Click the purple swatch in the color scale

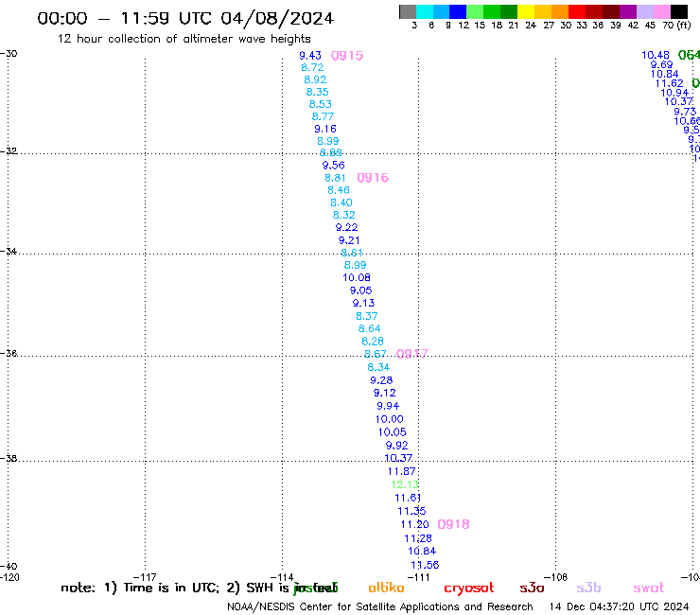628,11
